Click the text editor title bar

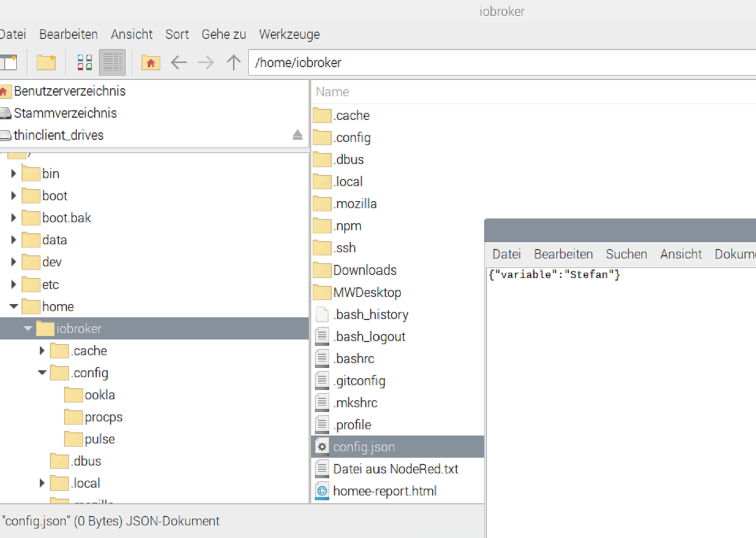[620, 230]
